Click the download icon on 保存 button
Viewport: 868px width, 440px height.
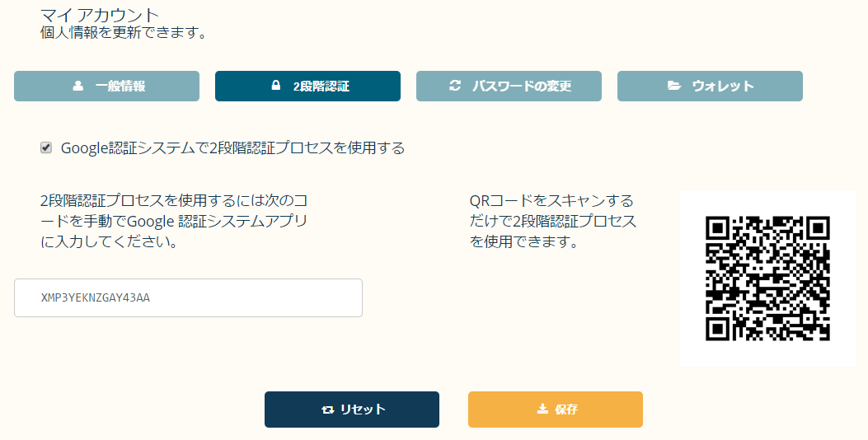[542, 410]
